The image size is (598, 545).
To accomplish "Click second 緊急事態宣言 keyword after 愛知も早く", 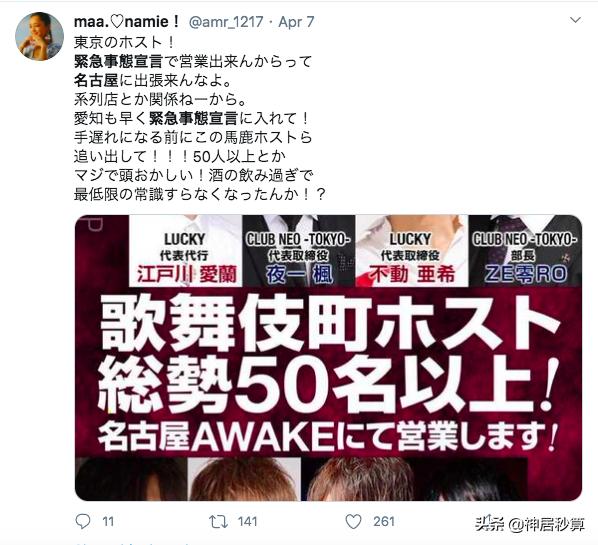I will (193, 119).
